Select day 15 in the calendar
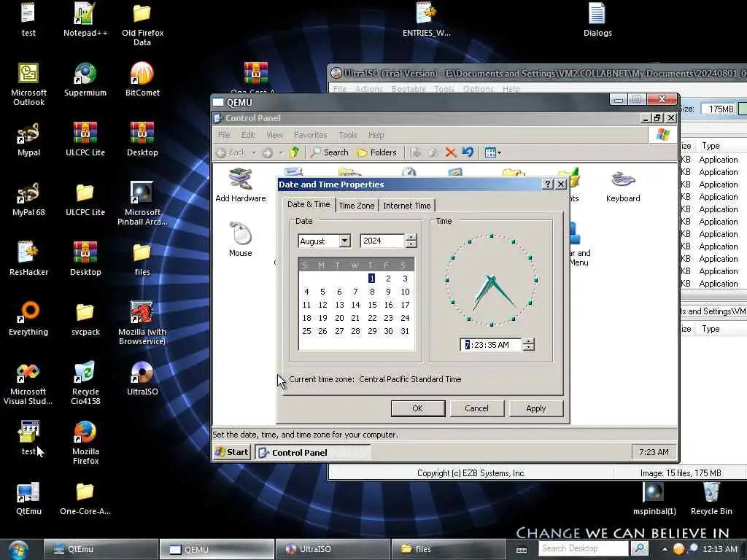The width and height of the screenshot is (747, 560). [372, 305]
